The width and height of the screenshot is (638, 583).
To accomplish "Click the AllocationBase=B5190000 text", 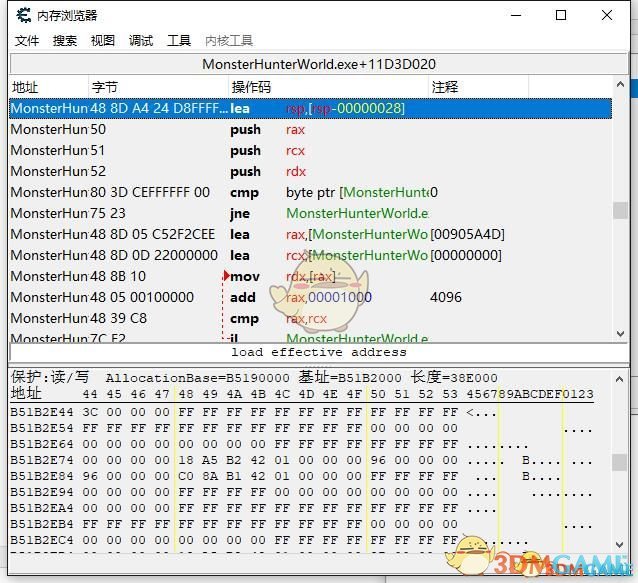I will coord(198,378).
